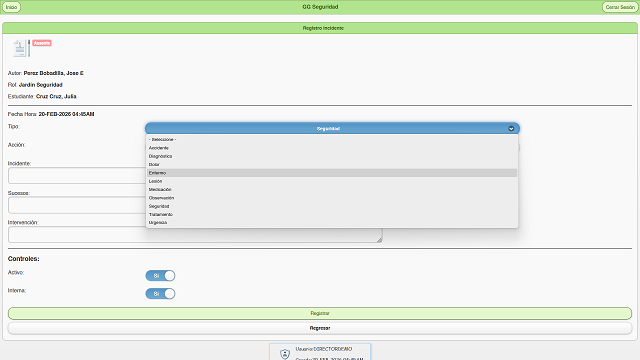The width and height of the screenshot is (640, 360).
Task: Choose Accidente from the Tipo list
Action: point(332,148)
